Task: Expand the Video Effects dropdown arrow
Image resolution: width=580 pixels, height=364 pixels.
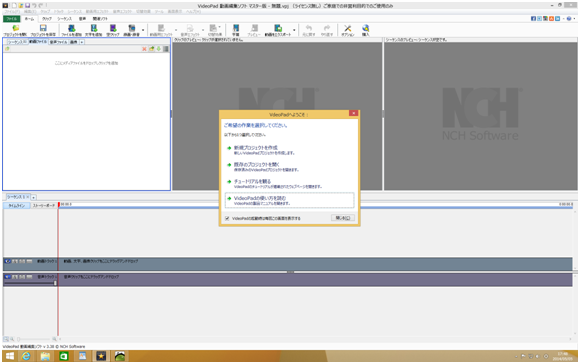Action: pos(176,30)
